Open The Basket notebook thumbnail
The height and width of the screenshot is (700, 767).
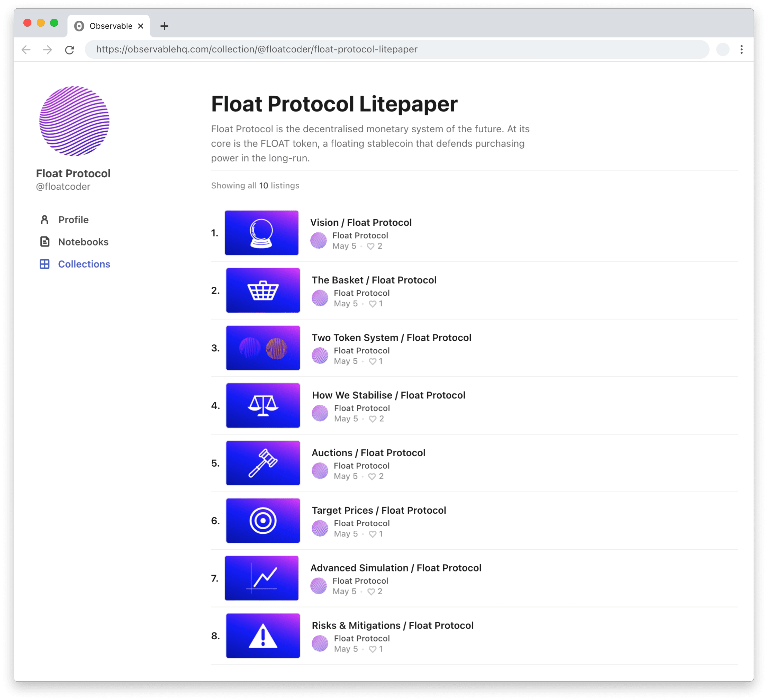click(x=263, y=291)
